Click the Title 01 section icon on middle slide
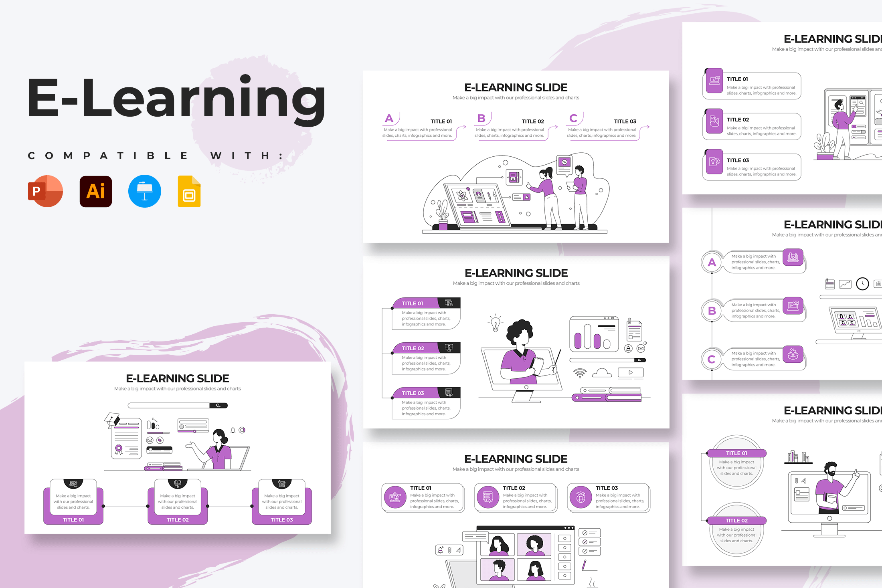The width and height of the screenshot is (882, 588). 448,303
